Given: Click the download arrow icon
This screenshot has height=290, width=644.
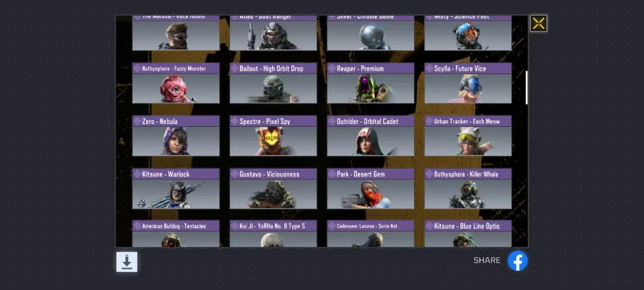Looking at the screenshot, I should tap(127, 262).
